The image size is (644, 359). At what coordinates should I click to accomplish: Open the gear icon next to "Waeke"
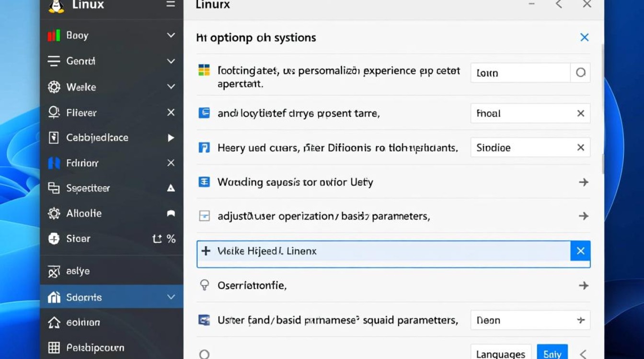54,87
